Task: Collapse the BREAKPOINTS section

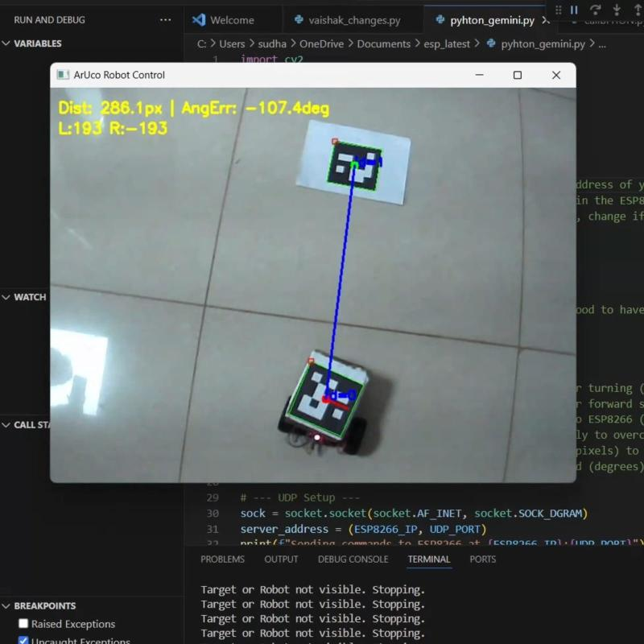Action: pyautogui.click(x=6, y=606)
